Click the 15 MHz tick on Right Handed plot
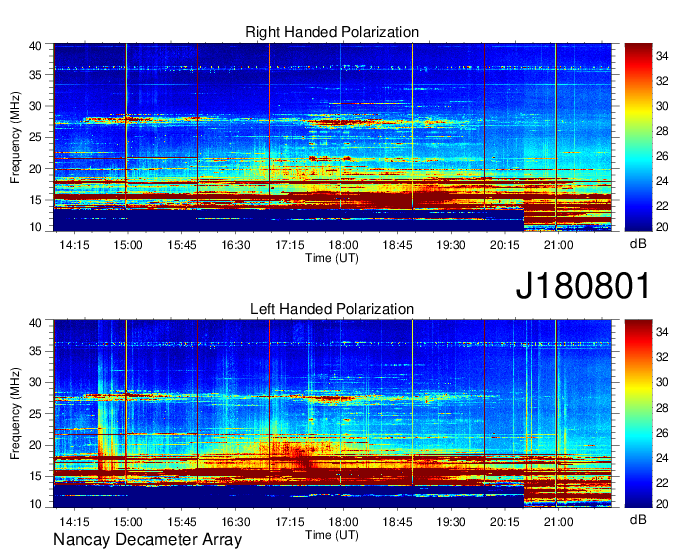This screenshot has height=552, width=680. pyautogui.click(x=36, y=200)
